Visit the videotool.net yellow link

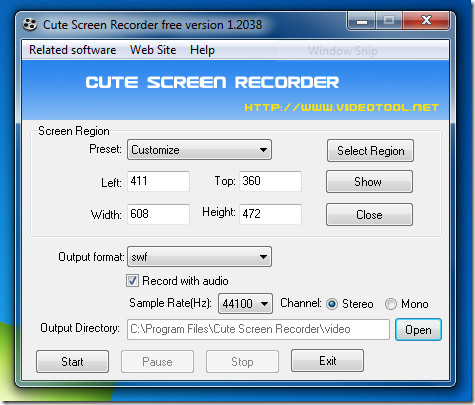point(342,107)
